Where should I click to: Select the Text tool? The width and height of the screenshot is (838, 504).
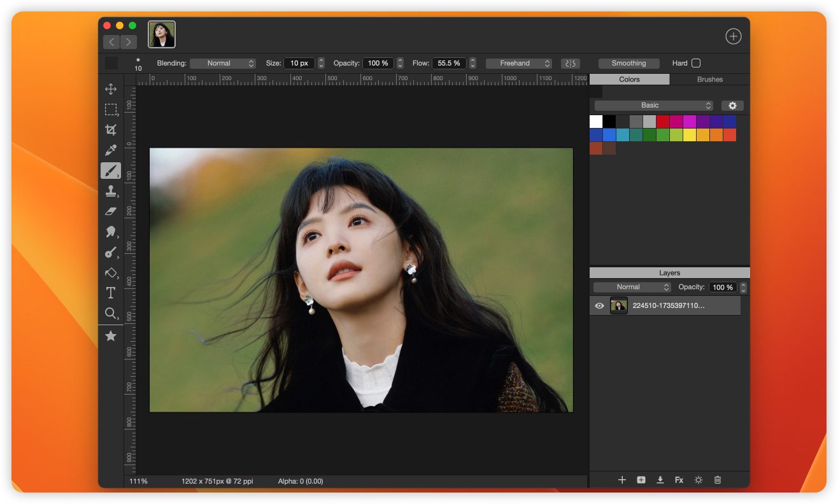[111, 293]
